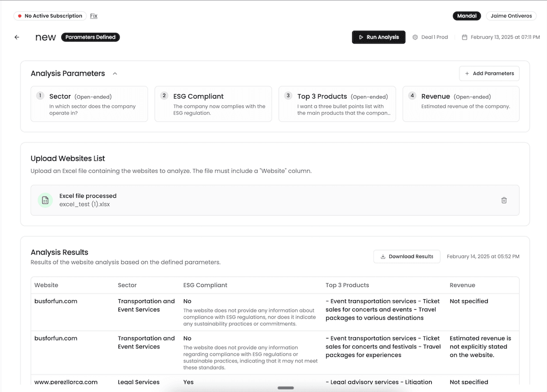The image size is (547, 392).
Task: Click the Run Analysis button
Action: (378, 37)
